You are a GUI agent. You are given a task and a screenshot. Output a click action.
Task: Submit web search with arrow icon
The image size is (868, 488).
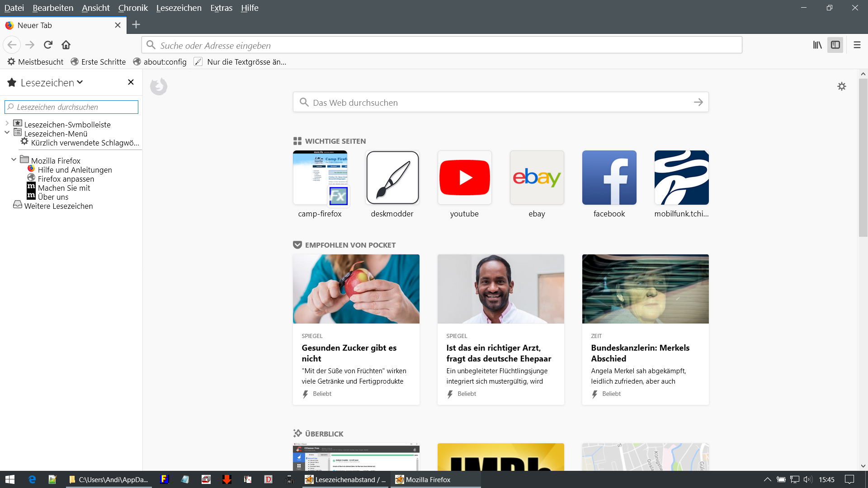tap(698, 103)
